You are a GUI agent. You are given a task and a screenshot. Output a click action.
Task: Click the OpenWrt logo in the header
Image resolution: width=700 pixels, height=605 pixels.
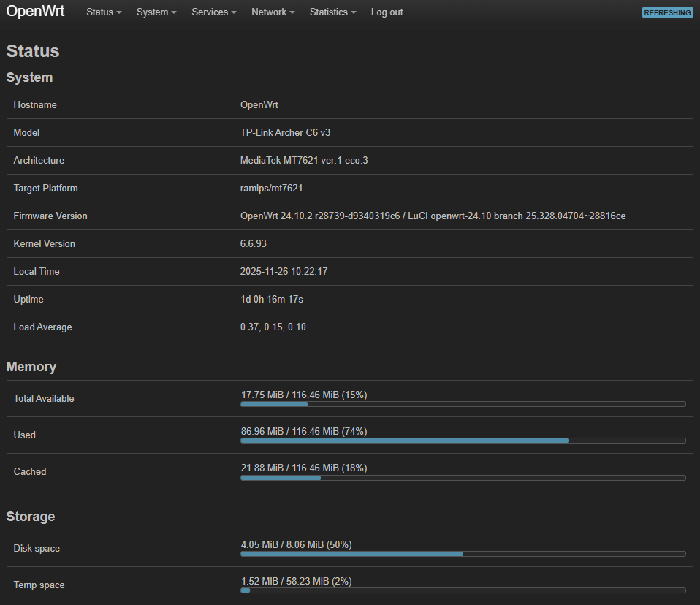point(35,12)
